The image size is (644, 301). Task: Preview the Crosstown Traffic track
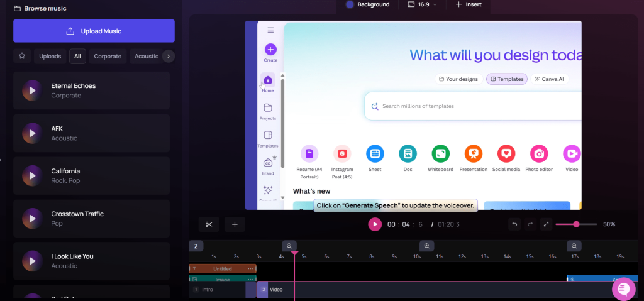(32, 219)
